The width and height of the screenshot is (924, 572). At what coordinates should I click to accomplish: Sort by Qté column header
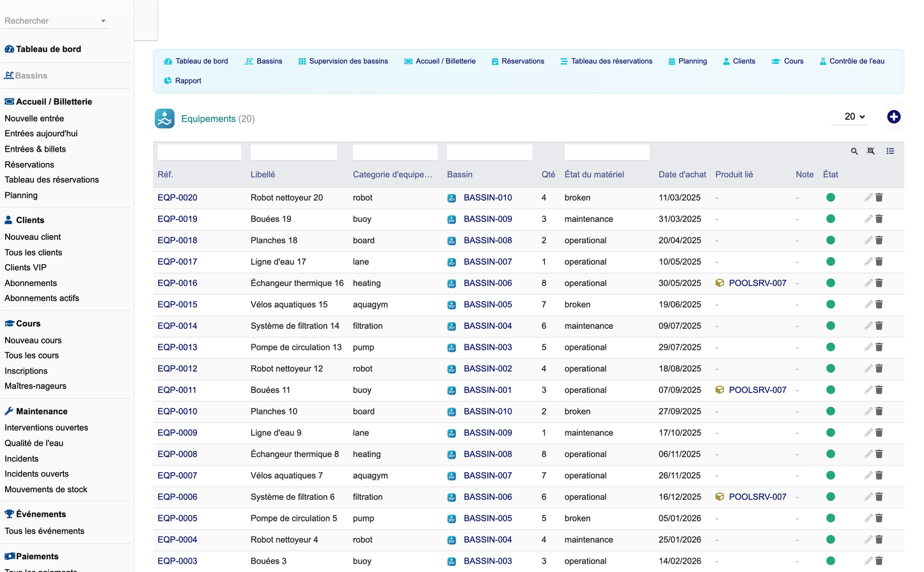(x=548, y=175)
